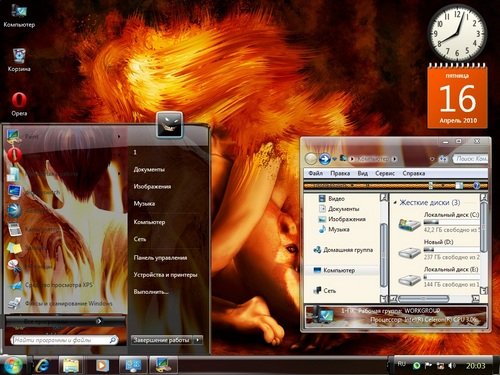Screen dimensions: 500x375
Task: Launch Opera from the desktop shortcut
Action: pyautogui.click(x=19, y=104)
